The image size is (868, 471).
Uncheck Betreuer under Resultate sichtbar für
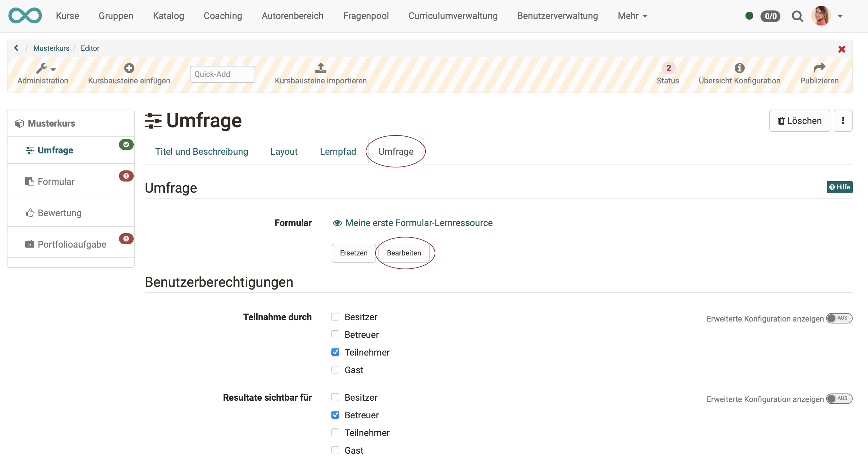[335, 415]
